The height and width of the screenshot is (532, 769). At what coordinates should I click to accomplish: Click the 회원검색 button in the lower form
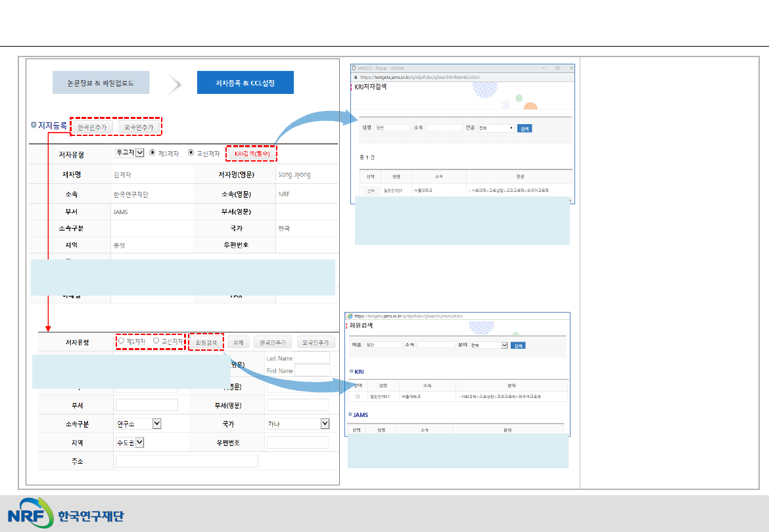(206, 342)
